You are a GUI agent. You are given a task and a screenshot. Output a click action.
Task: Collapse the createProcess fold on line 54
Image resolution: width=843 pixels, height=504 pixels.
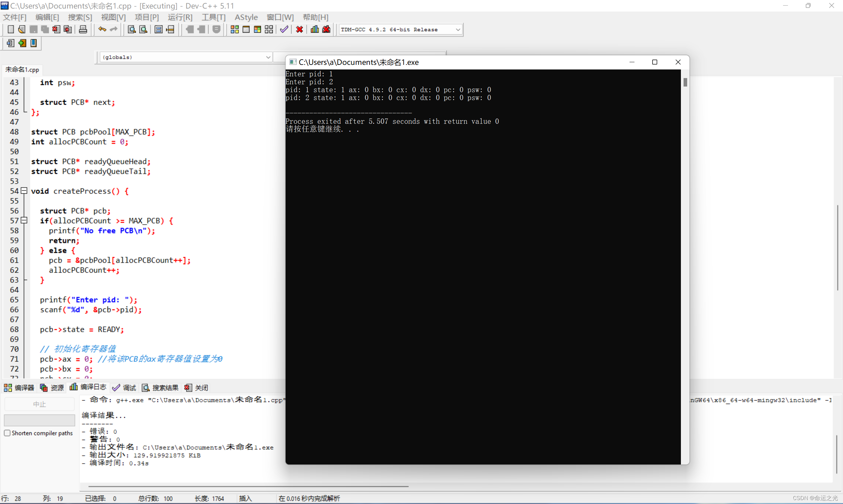[24, 191]
